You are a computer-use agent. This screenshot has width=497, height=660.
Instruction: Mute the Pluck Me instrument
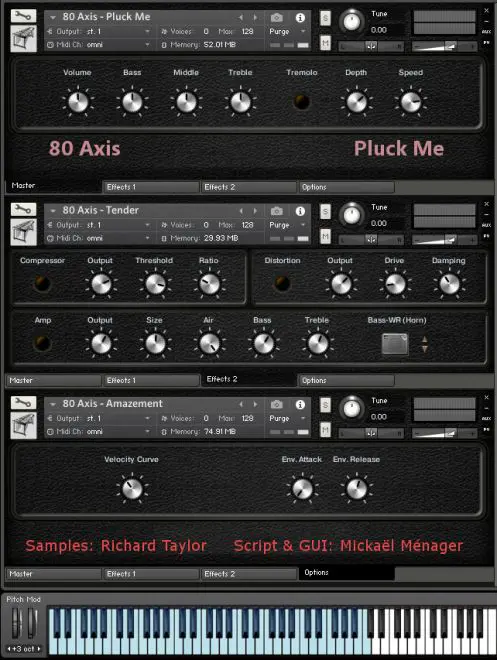tap(325, 43)
